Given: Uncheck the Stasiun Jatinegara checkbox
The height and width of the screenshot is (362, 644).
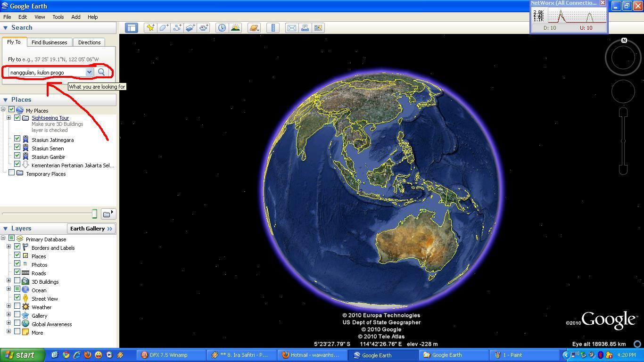Looking at the screenshot, I should tap(17, 139).
